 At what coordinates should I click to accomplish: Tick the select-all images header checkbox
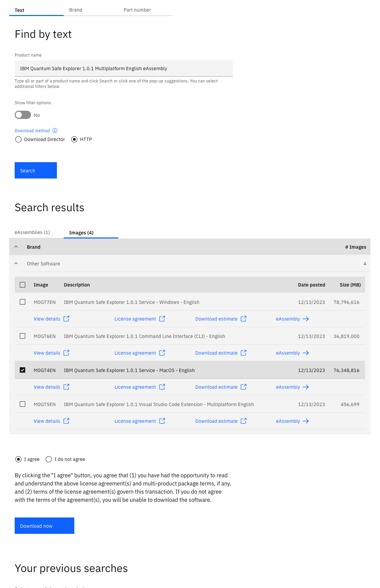[22, 285]
